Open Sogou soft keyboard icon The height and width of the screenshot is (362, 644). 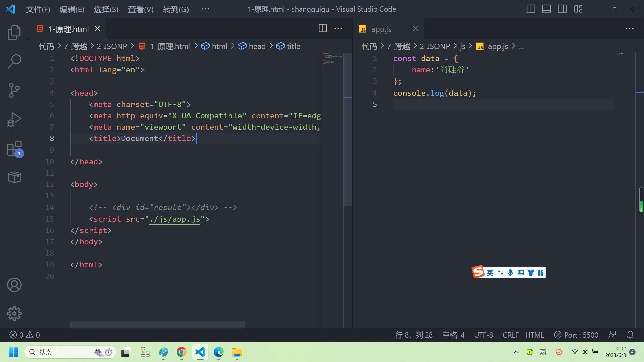[520, 273]
